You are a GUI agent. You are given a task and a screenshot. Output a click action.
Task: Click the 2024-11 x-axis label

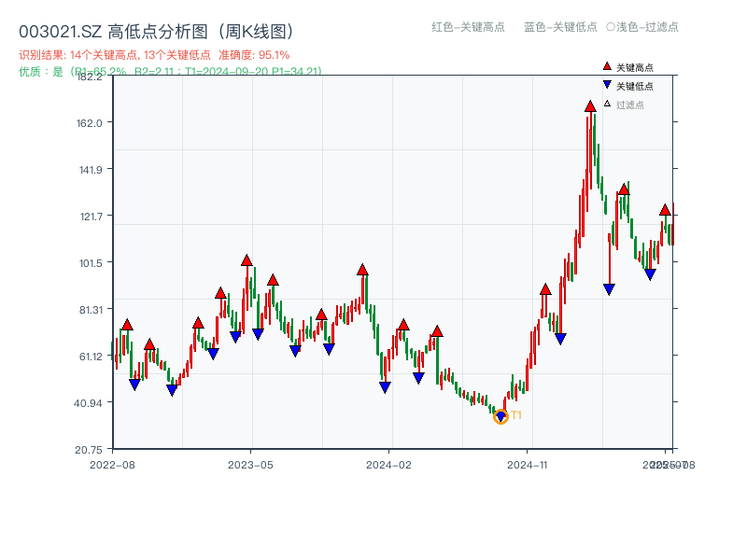(x=527, y=465)
